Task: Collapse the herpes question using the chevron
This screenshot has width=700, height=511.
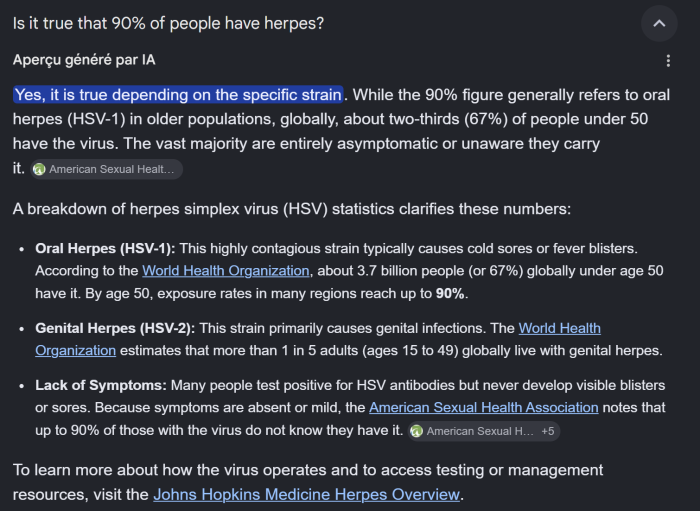Action: (x=659, y=24)
